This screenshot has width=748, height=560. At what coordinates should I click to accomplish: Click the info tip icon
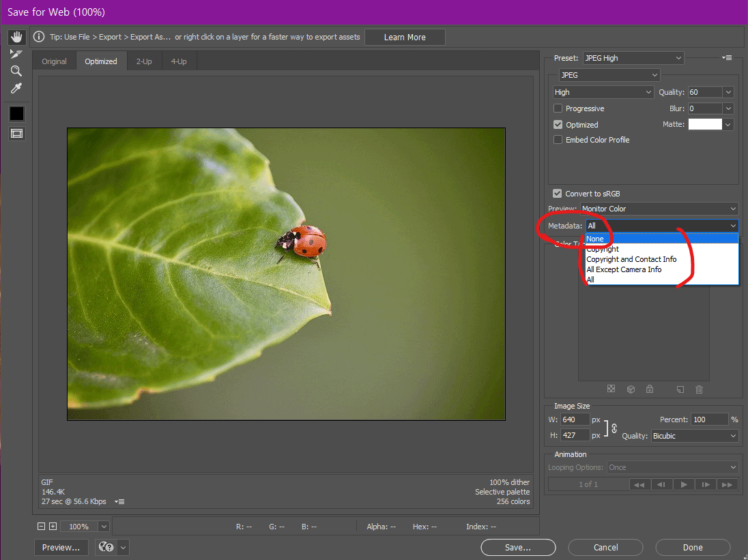pos(39,37)
